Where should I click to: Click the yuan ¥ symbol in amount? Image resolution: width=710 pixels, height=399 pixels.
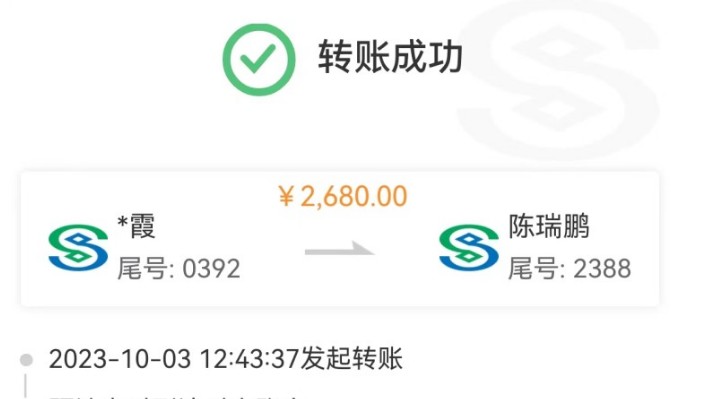coord(286,197)
